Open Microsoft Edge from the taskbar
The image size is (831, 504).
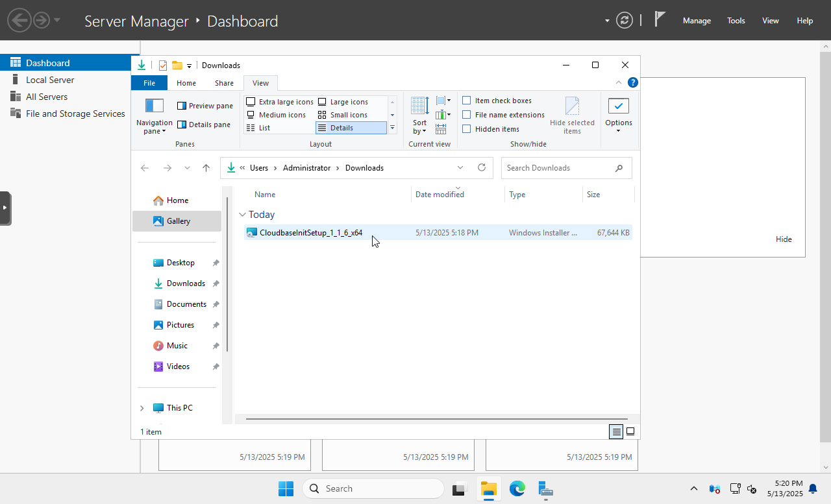click(517, 488)
